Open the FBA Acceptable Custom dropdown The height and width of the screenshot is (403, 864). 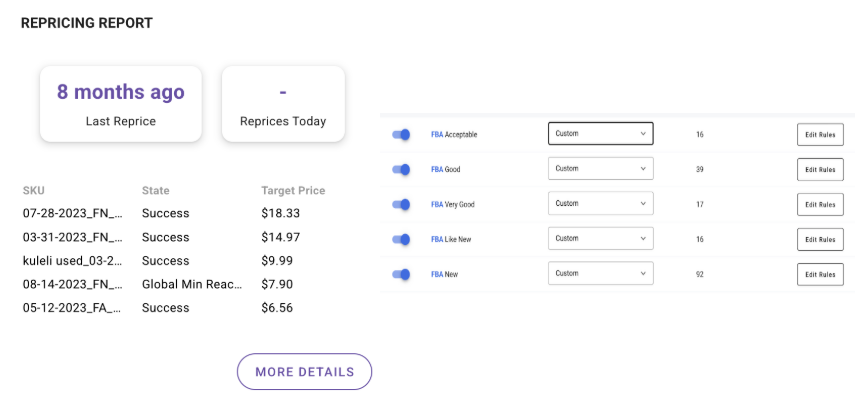pos(600,134)
